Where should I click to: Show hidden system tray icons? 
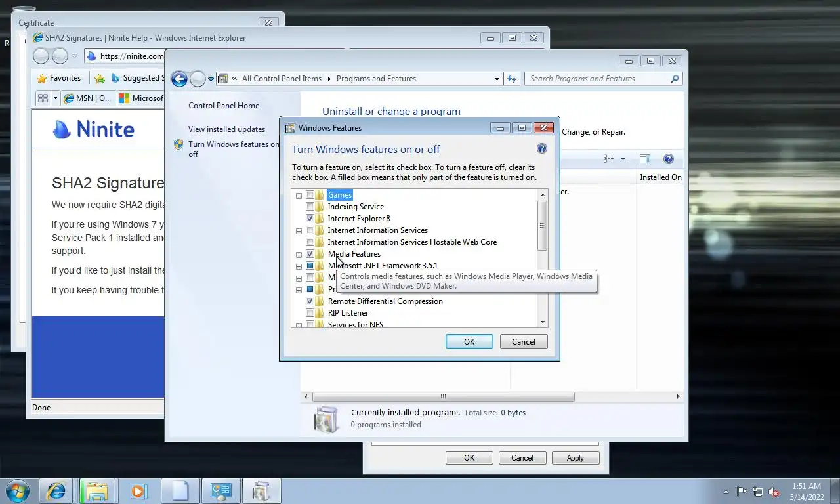coord(726,492)
